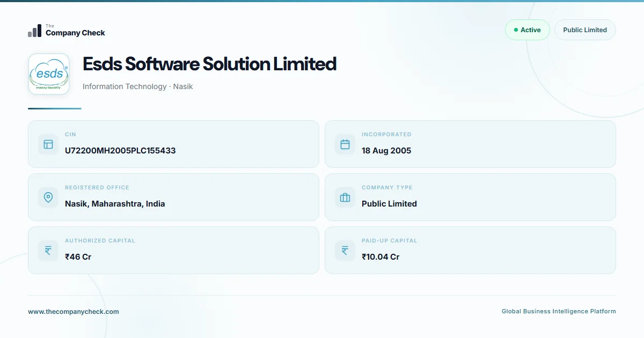
Task: Click The Company Check bar-chart logo icon
Action: [34, 31]
